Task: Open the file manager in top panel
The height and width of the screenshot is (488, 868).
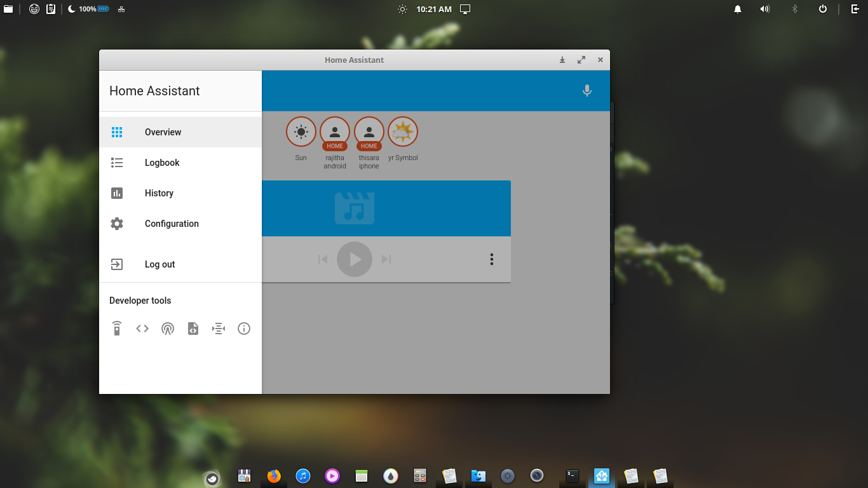Action: click(x=8, y=9)
